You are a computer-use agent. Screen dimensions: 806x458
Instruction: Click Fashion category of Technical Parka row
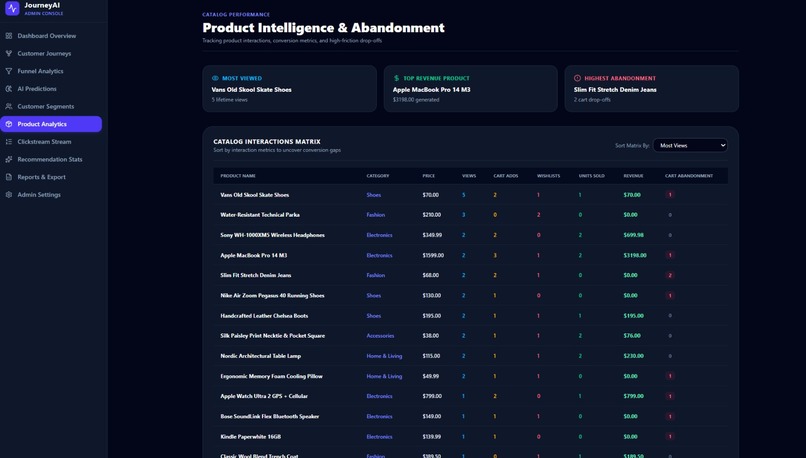click(x=375, y=215)
